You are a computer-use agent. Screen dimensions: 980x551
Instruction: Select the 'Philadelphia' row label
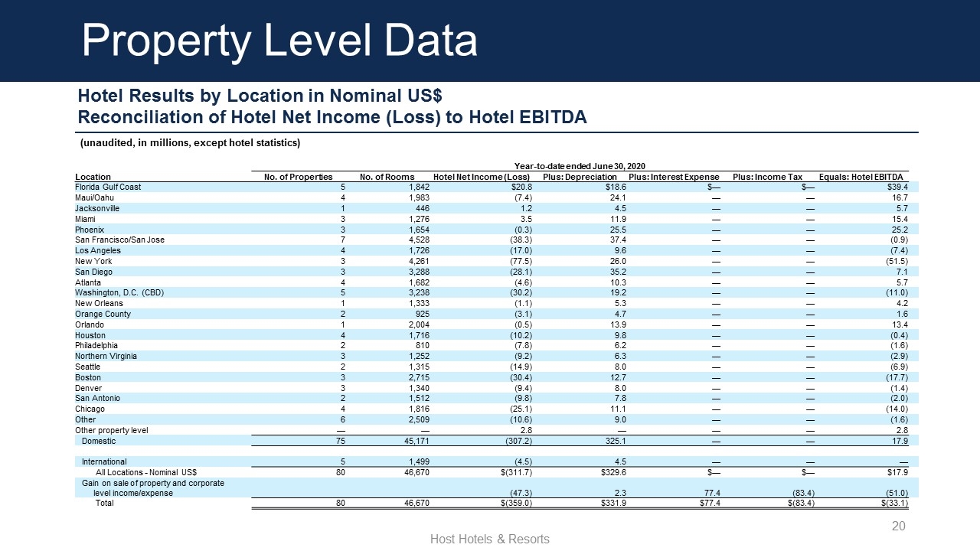pyautogui.click(x=97, y=345)
